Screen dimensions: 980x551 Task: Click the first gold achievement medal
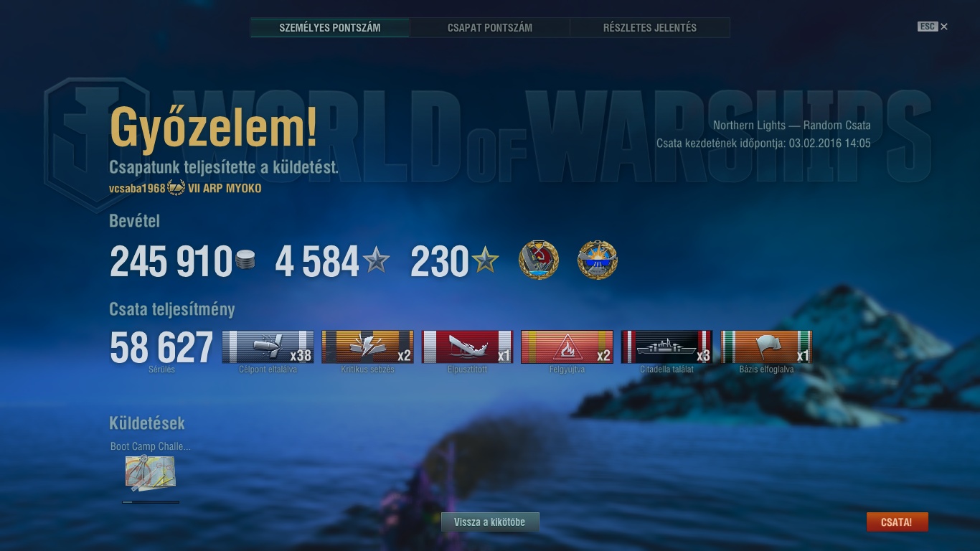[x=539, y=260]
